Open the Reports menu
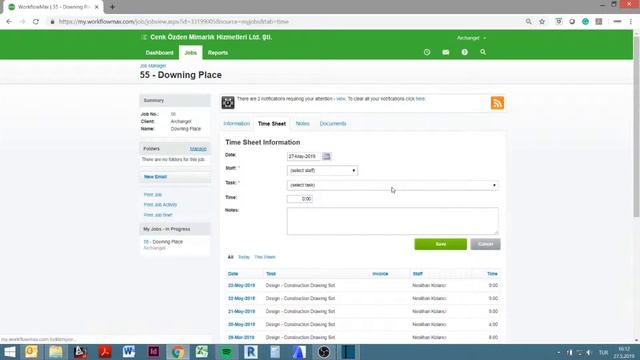This screenshot has width=640, height=360. (x=218, y=53)
